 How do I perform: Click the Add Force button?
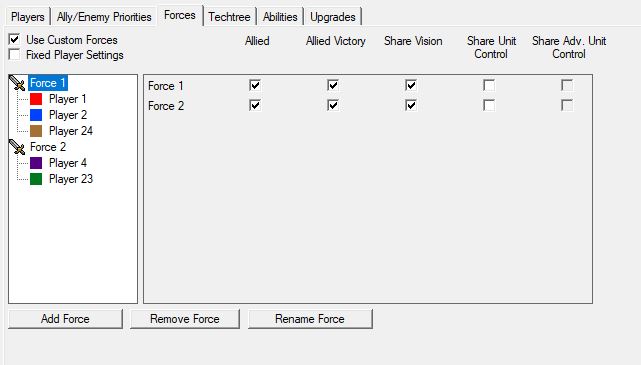click(x=65, y=319)
